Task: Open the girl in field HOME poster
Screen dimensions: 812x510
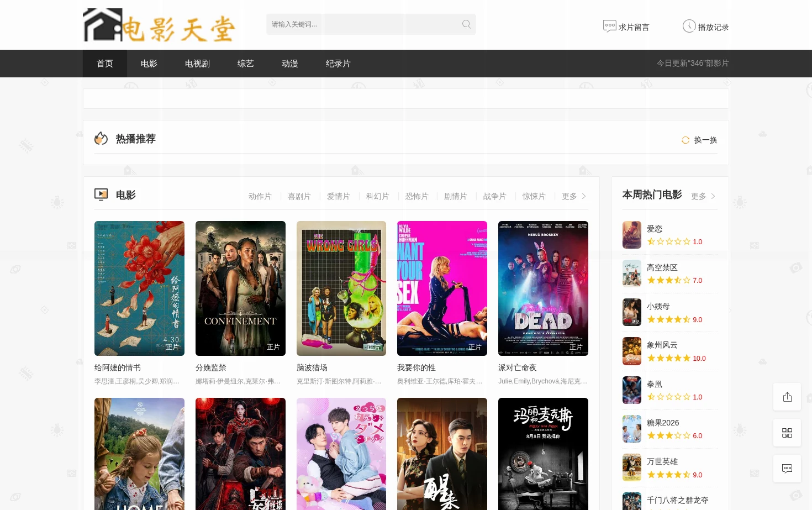Action: pos(139,454)
